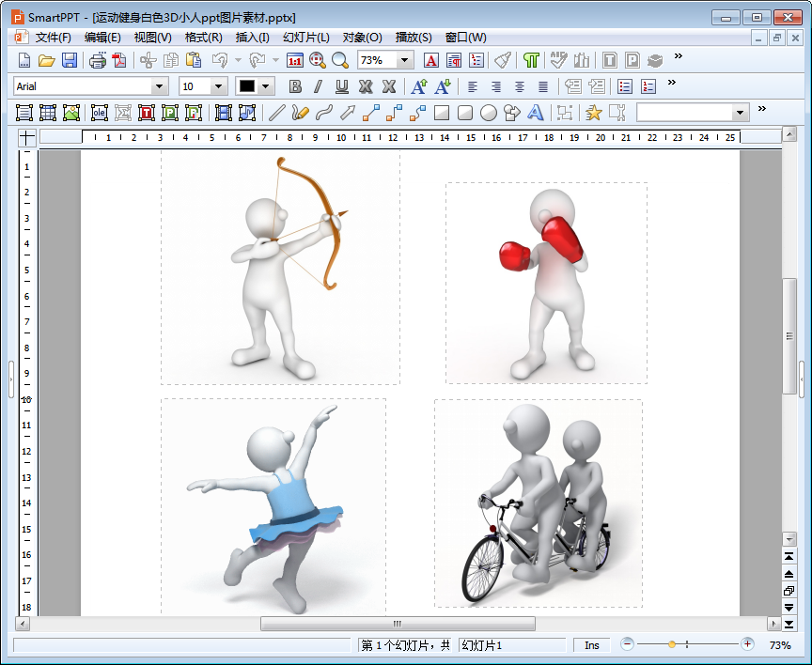
Task: Decrease the font size with A down arrow
Action: pos(443,86)
